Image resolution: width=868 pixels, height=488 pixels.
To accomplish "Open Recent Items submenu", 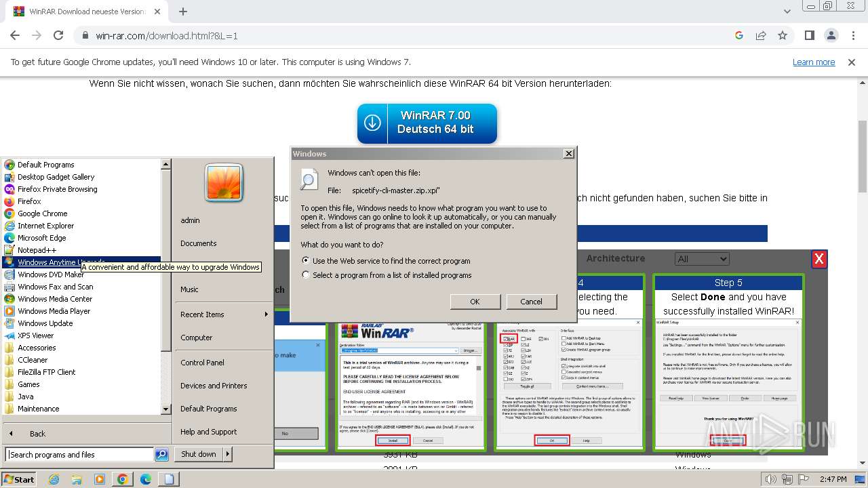I will pos(223,314).
